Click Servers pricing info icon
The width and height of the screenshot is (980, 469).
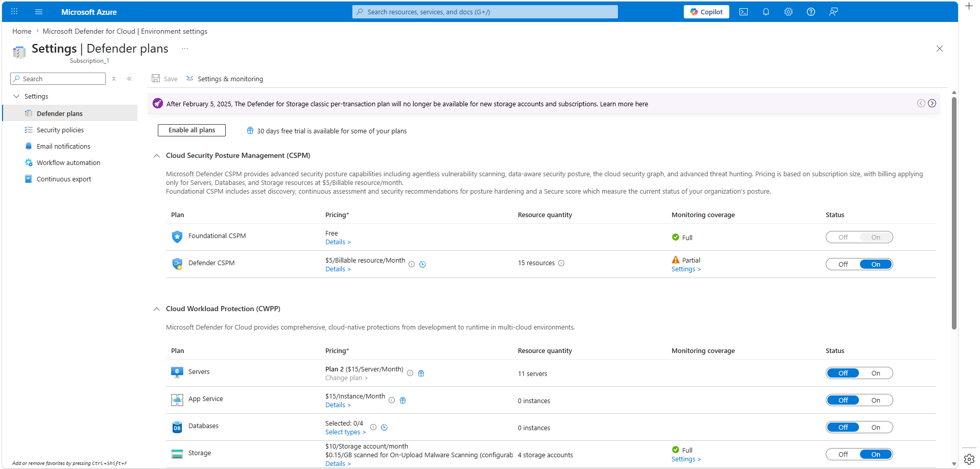click(x=410, y=373)
